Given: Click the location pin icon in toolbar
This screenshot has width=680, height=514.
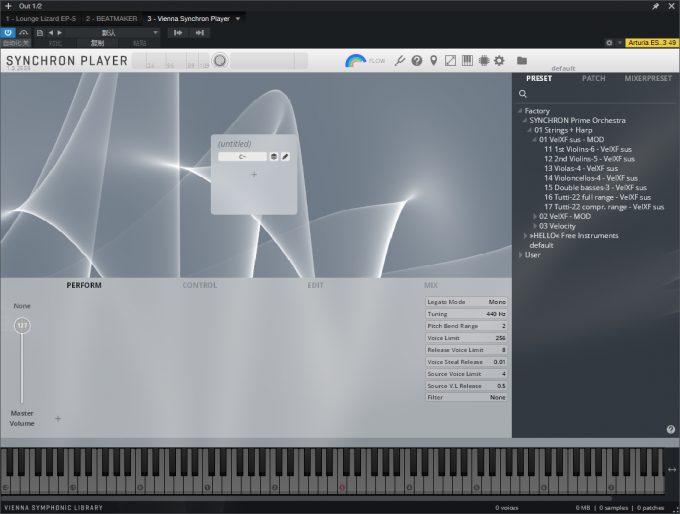Looking at the screenshot, I should click(x=433, y=61).
